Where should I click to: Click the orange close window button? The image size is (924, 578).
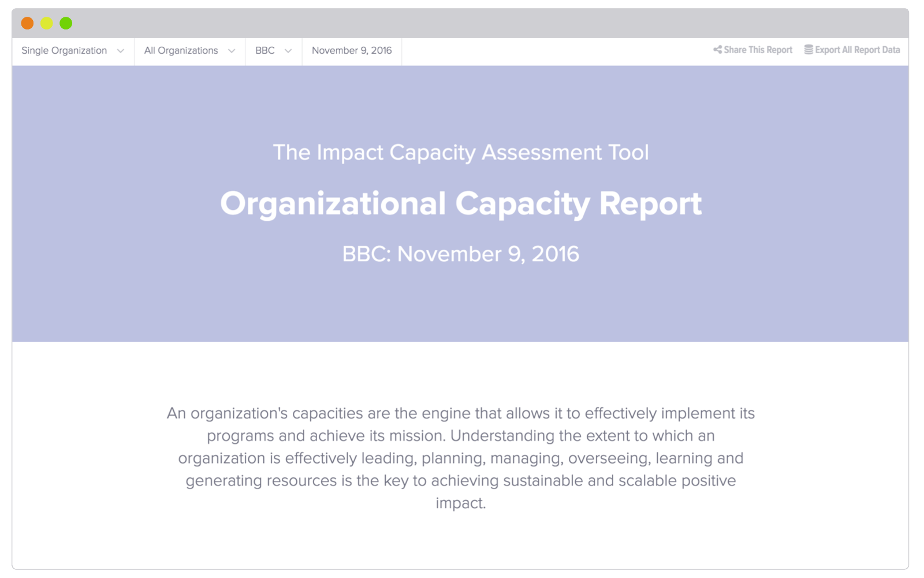27,23
